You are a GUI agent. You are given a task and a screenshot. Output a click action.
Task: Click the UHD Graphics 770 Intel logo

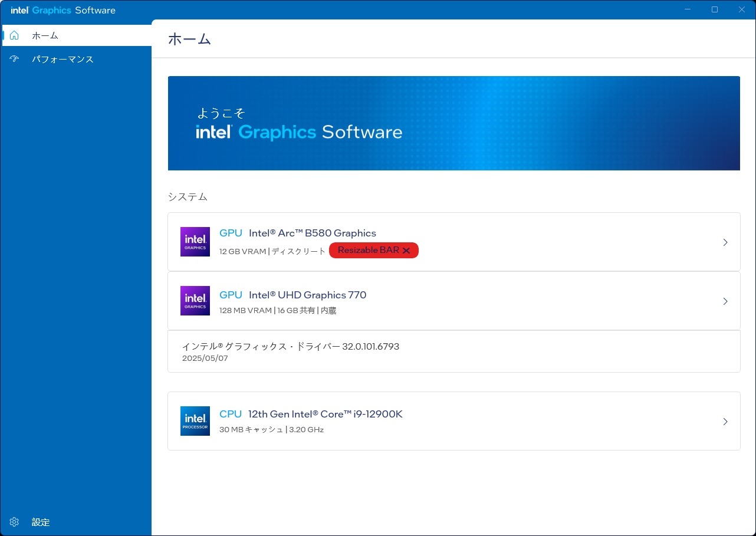coord(195,301)
